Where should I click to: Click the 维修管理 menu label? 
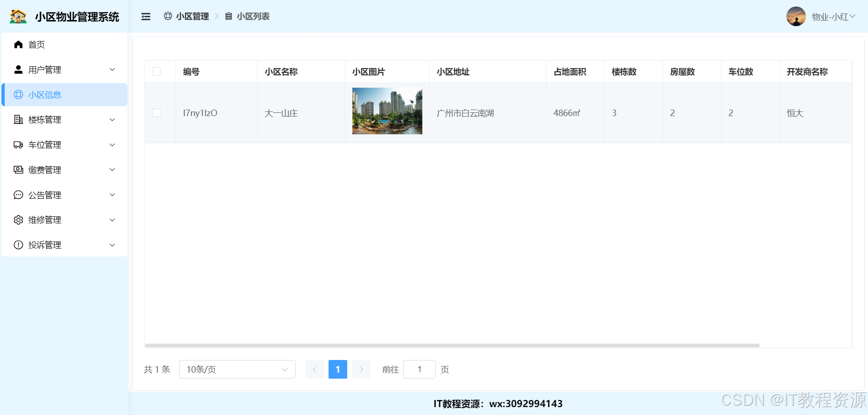click(x=45, y=220)
